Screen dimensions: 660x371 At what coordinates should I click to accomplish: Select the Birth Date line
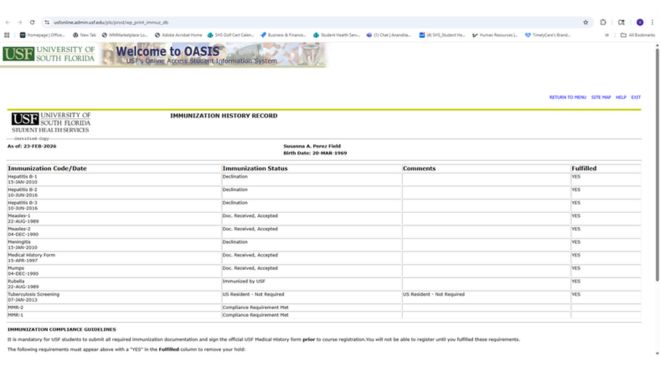click(x=315, y=153)
